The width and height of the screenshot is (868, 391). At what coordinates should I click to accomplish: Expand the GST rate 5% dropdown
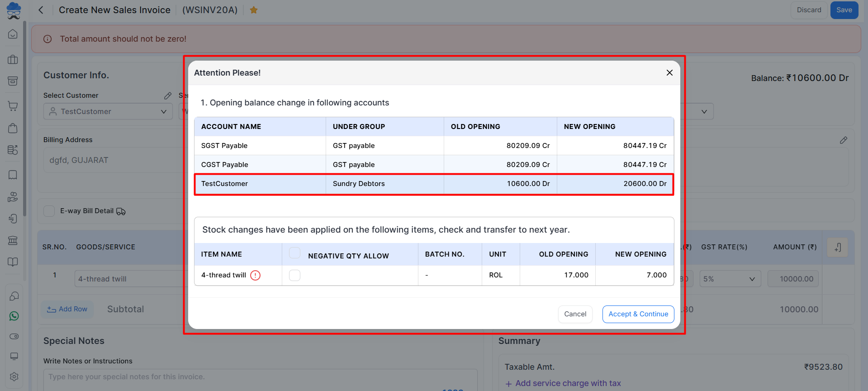[x=730, y=279]
